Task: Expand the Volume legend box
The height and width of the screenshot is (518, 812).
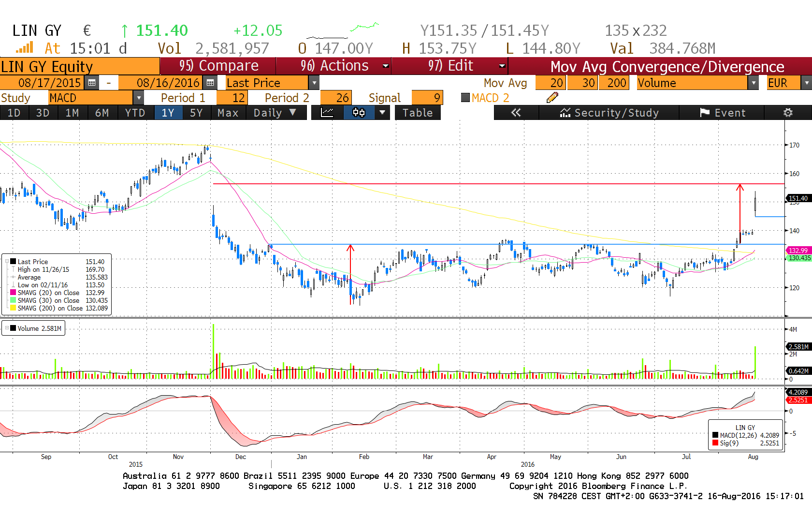Action: pyautogui.click(x=7, y=328)
